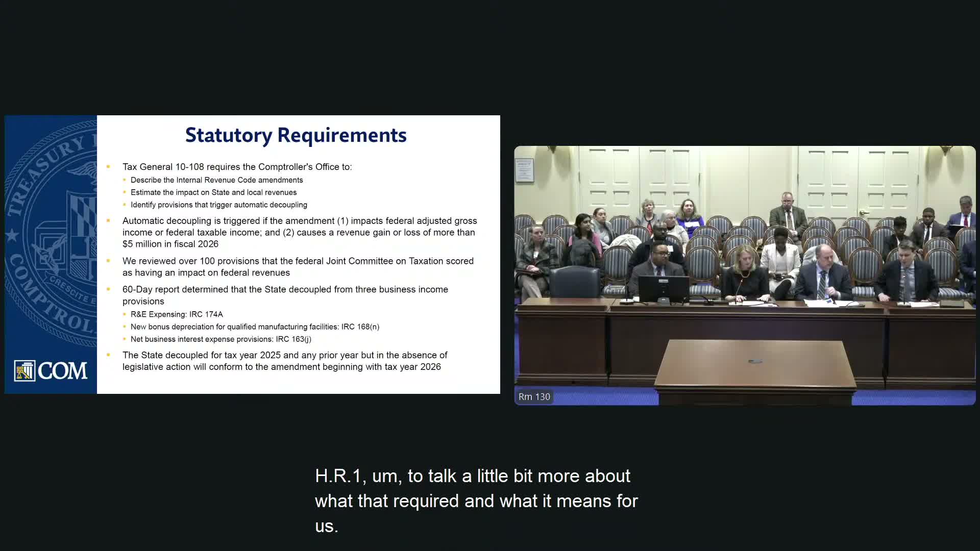Click the R&E Expensing: IRC 174A sub-bullet

point(177,314)
